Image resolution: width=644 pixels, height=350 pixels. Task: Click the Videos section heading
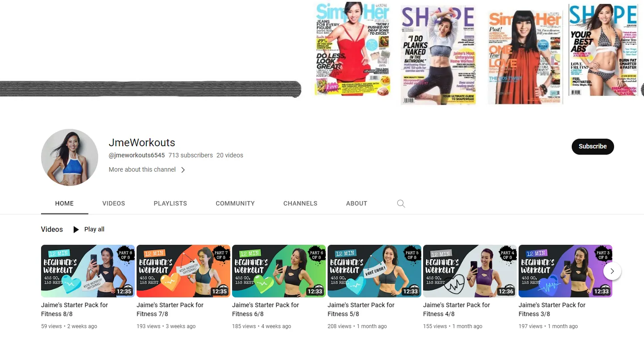coord(52,229)
